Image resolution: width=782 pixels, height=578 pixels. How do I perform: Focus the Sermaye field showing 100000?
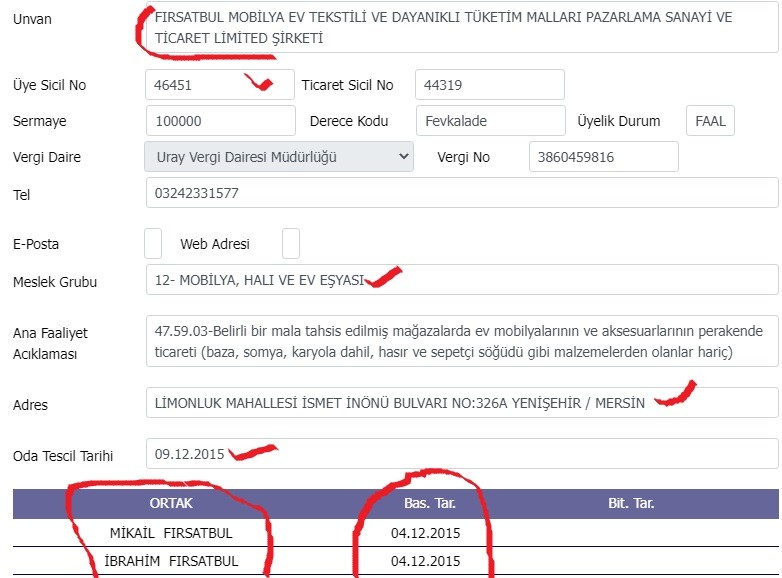coord(221,121)
